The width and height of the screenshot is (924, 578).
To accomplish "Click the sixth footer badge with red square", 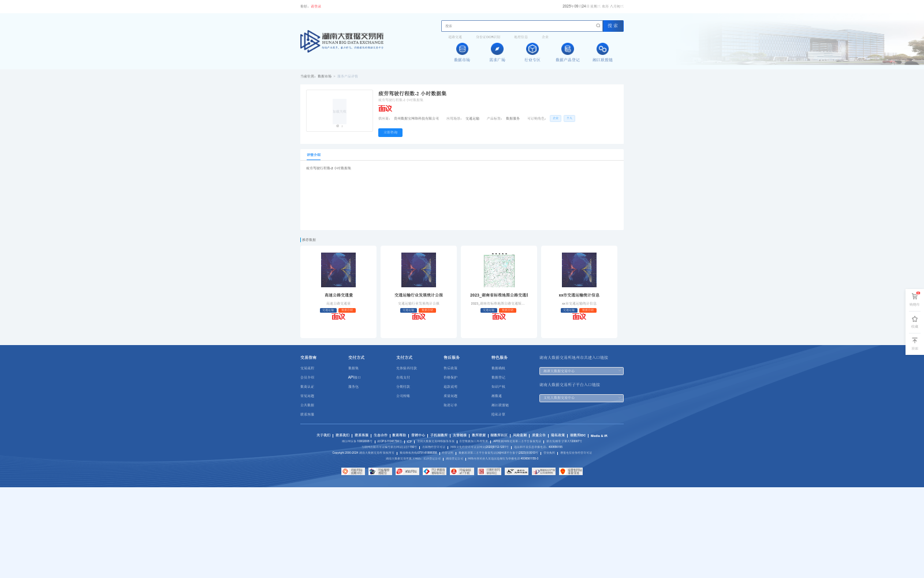I will point(489,472).
